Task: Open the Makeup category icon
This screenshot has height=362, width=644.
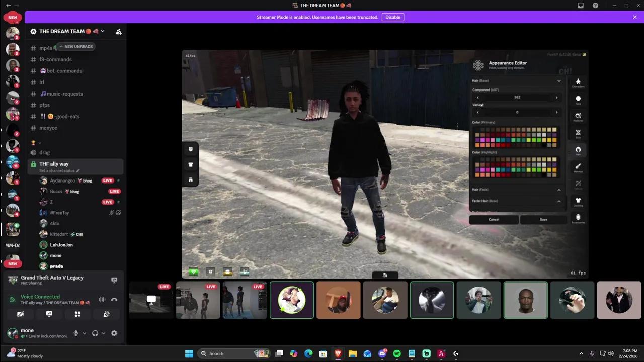Action: (x=578, y=166)
